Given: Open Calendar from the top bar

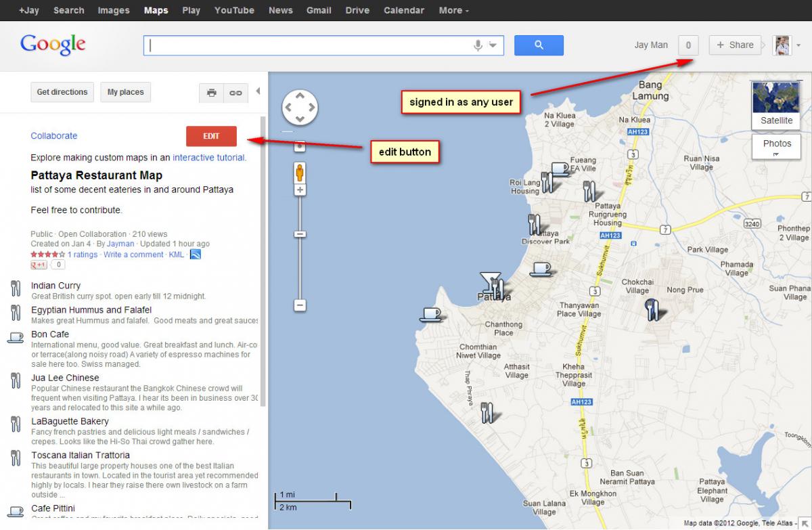Looking at the screenshot, I should 404,10.
